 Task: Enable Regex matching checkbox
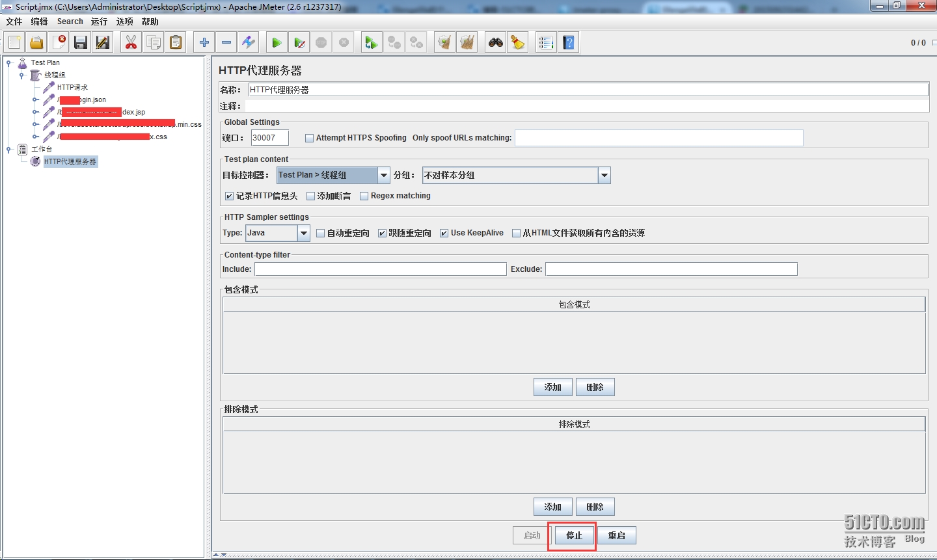click(x=364, y=196)
